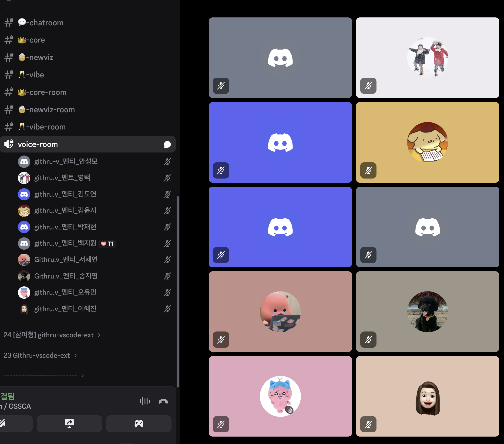This screenshot has width=504, height=444.
Task: Click the OSSCA connection status text
Action: click(x=16, y=406)
